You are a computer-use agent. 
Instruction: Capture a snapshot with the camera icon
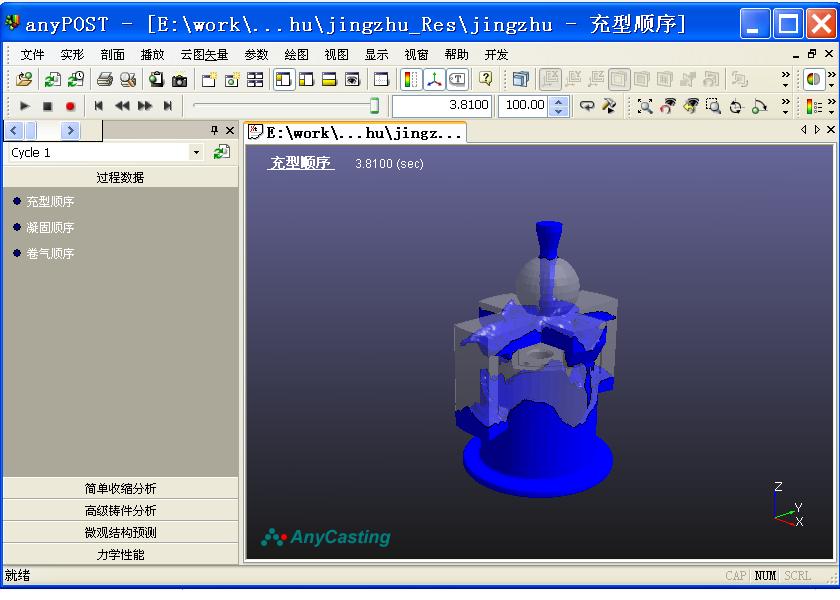pyautogui.click(x=179, y=80)
